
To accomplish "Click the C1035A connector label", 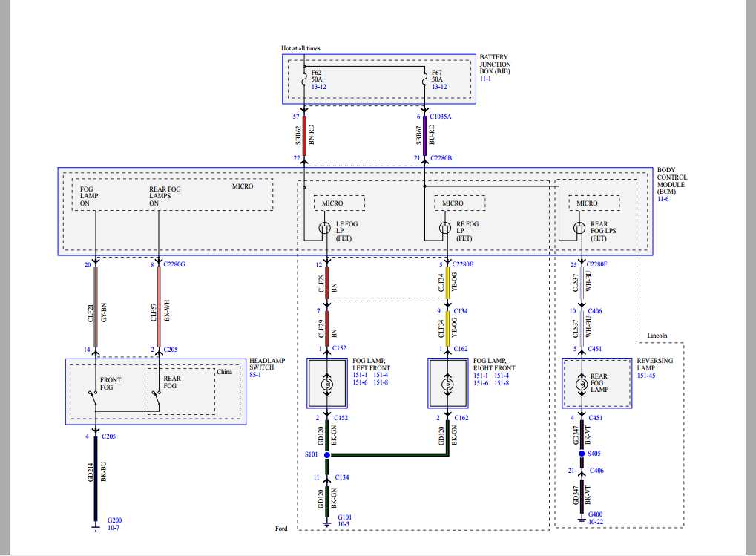I will pos(441,117).
